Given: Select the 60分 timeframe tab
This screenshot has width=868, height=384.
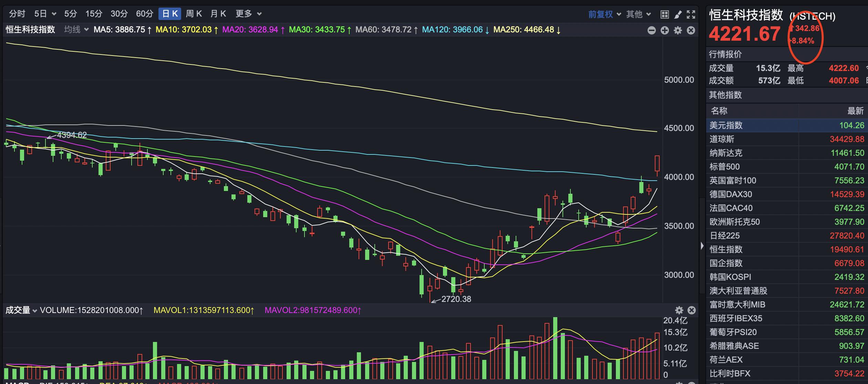Looking at the screenshot, I should (144, 14).
